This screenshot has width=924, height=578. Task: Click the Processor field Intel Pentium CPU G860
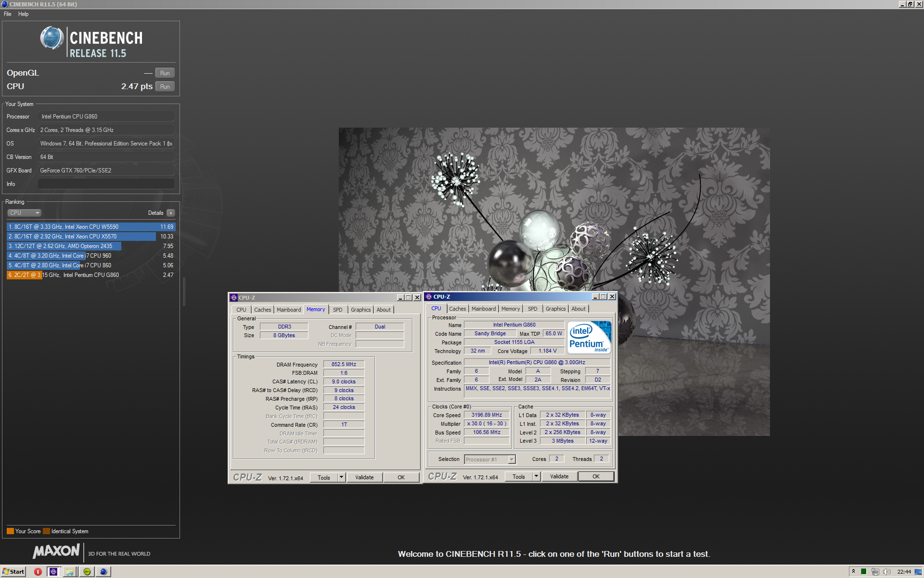point(106,117)
